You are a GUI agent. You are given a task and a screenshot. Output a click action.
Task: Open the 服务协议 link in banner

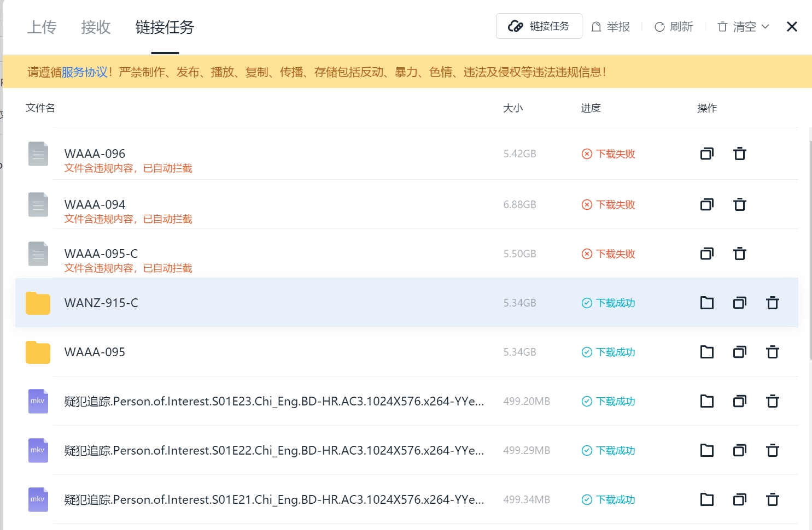pos(85,72)
